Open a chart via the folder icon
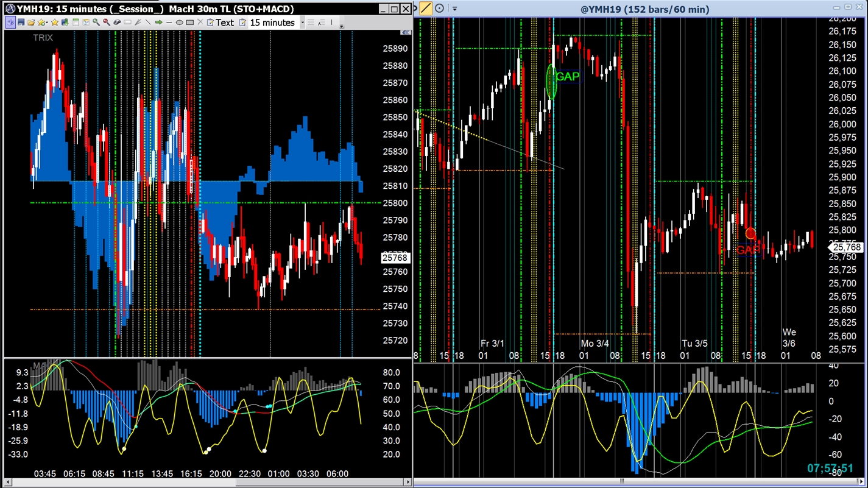 [x=32, y=23]
